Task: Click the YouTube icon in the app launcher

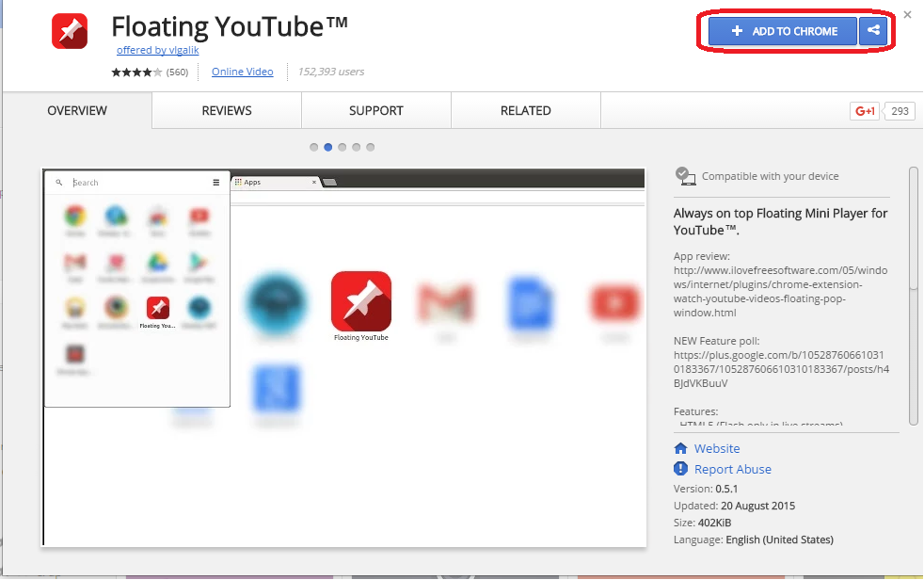Action: pos(199,217)
